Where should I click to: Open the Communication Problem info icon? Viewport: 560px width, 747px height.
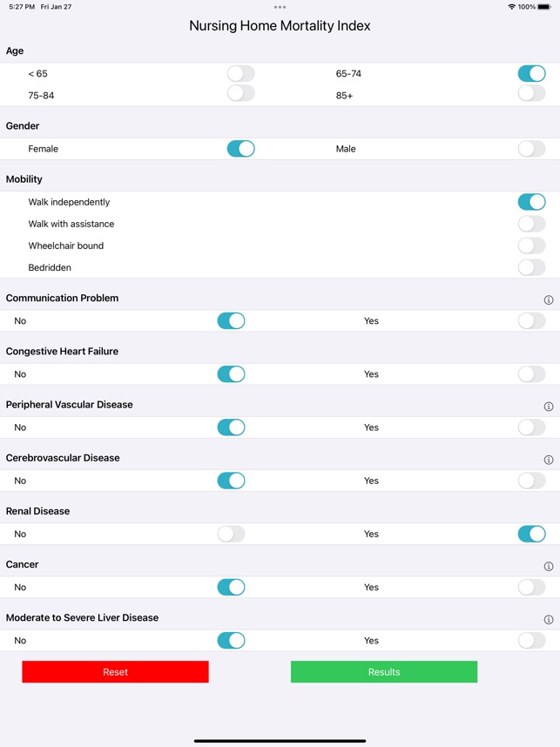(548, 299)
